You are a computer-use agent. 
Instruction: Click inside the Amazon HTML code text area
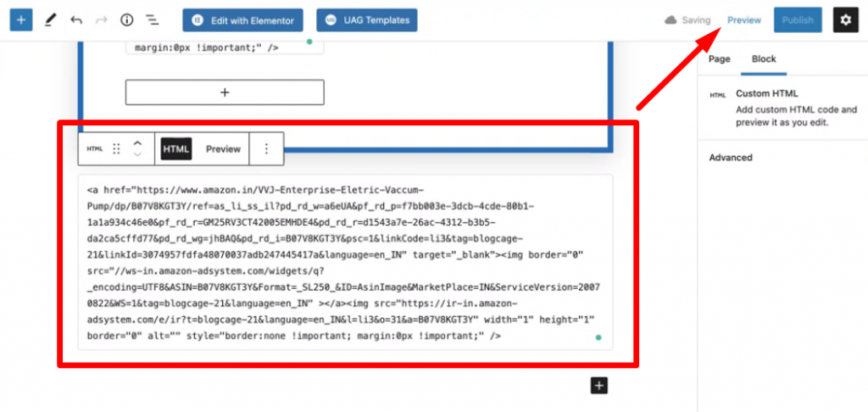coord(346,262)
